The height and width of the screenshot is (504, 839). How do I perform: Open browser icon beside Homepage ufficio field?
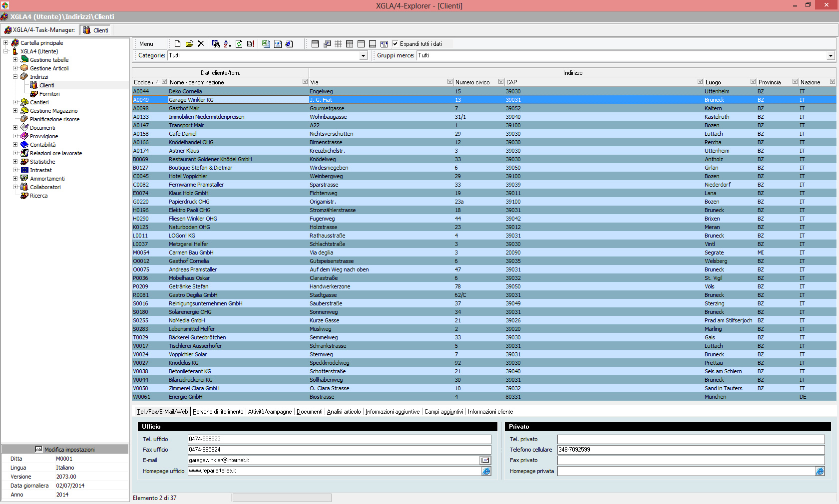(486, 471)
